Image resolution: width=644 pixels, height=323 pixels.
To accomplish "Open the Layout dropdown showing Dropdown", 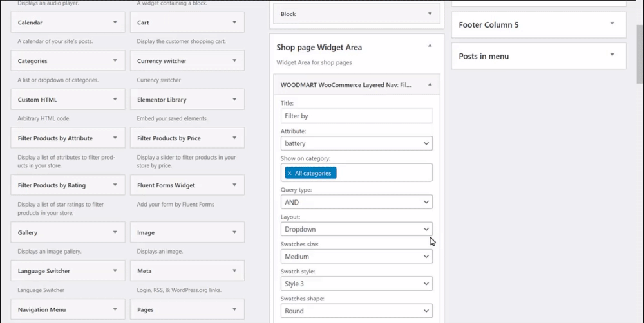I will click(356, 229).
